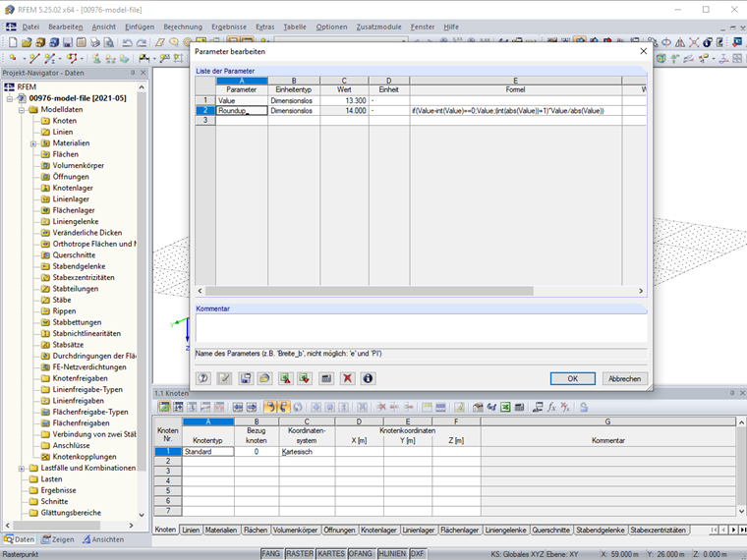The image size is (747, 560).
Task: Select the Stäbe tree item
Action: (62, 300)
